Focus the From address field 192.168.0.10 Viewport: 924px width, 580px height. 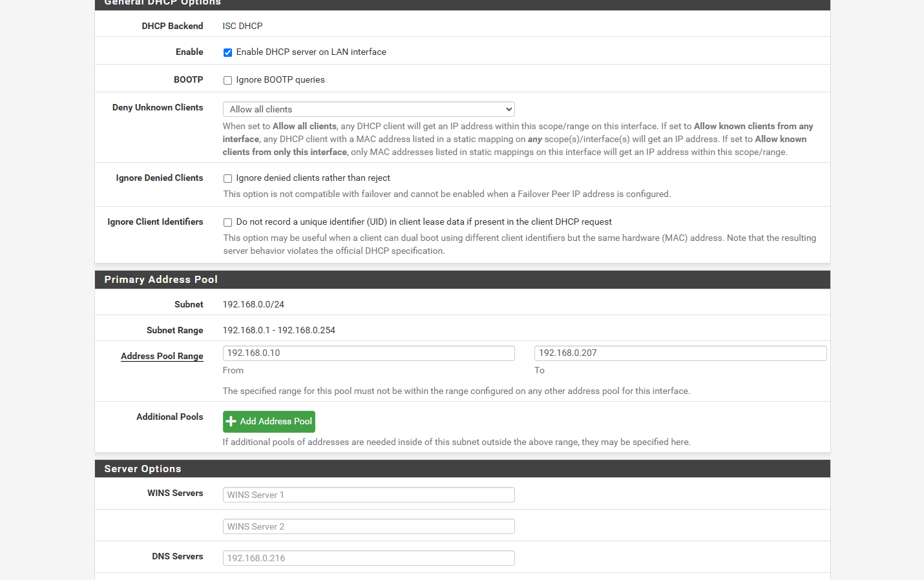(x=368, y=353)
